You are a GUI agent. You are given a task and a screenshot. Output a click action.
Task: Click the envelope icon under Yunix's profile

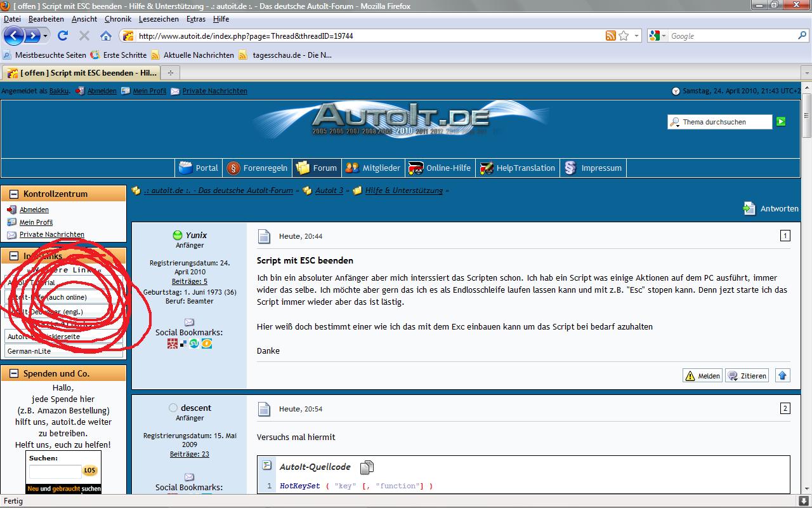[x=189, y=322]
